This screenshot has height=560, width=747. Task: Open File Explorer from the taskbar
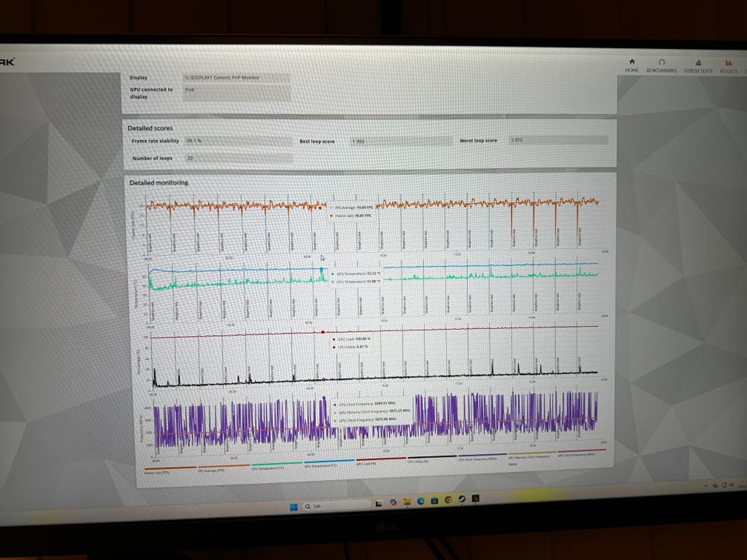[407, 502]
